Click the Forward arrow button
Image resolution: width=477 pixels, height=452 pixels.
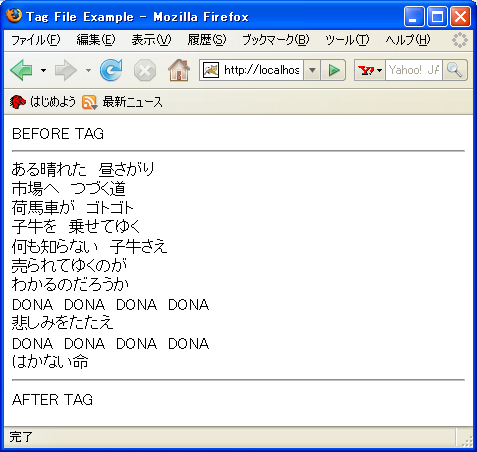66,70
